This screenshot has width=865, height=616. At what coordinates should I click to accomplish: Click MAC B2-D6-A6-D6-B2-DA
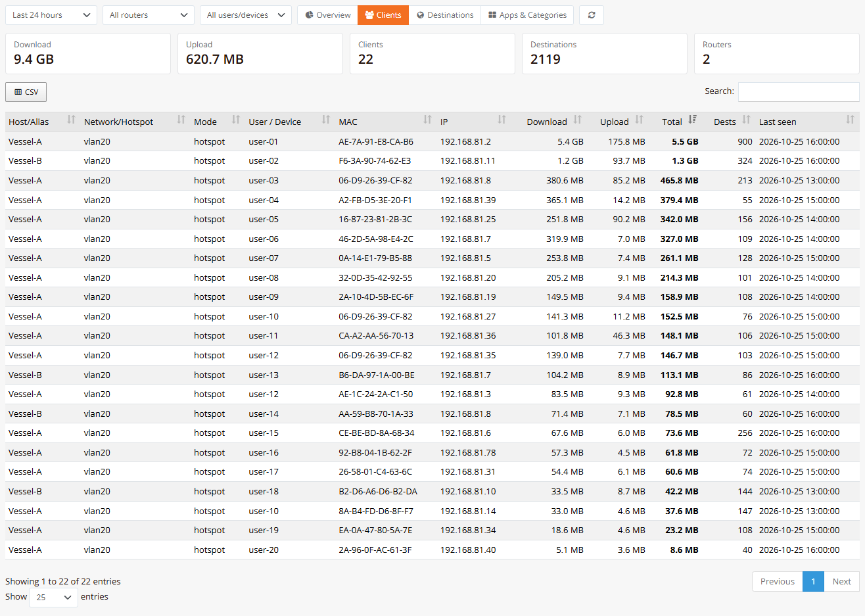(378, 491)
